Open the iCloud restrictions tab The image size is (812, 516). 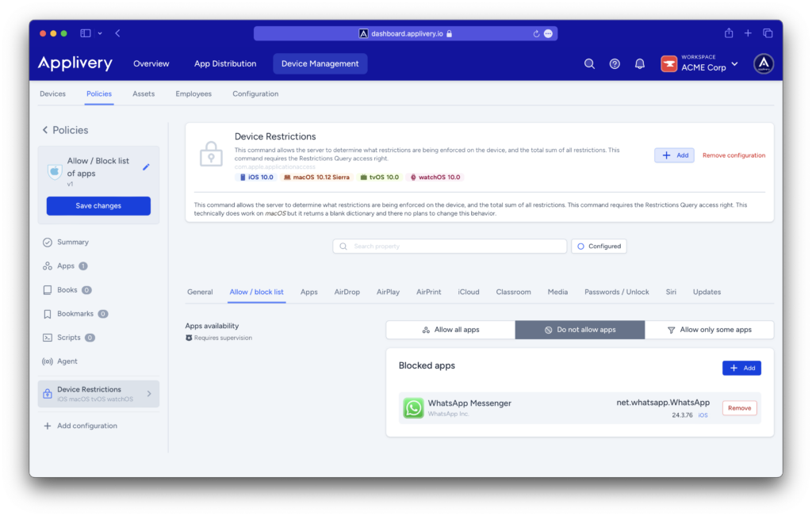coord(468,292)
